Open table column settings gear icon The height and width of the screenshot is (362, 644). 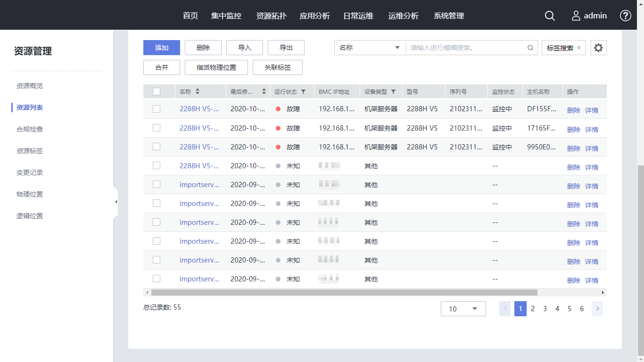tap(598, 48)
